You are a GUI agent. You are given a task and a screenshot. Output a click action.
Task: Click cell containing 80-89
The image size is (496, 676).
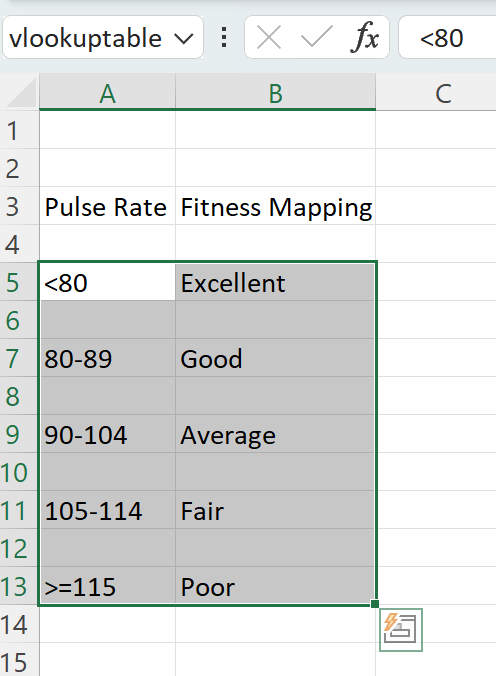tap(107, 358)
